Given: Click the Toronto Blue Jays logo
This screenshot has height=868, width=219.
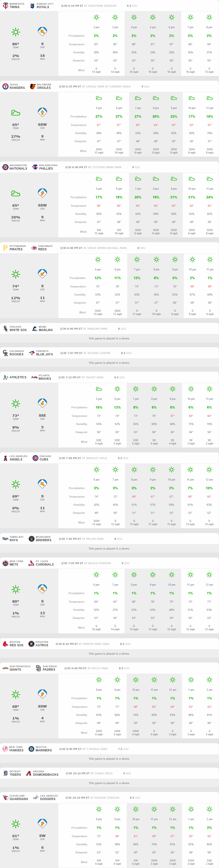Looking at the screenshot, I should (x=32, y=353).
